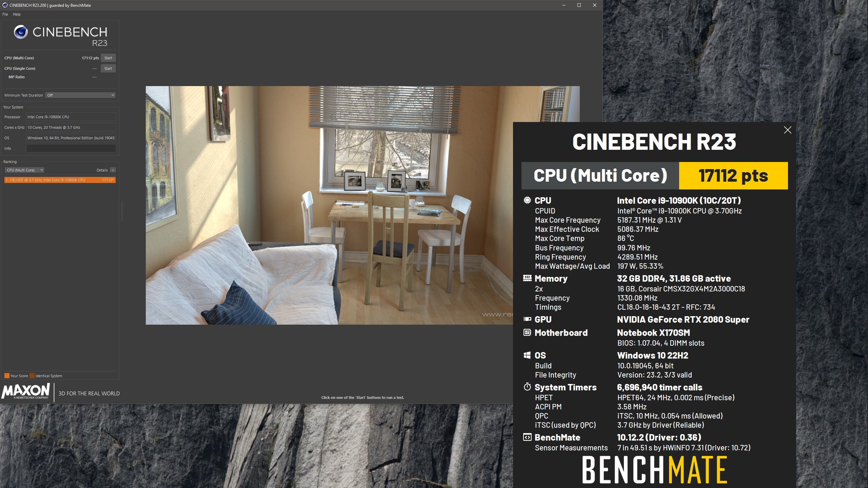The width and height of the screenshot is (868, 488).
Task: Click 6,696,940 timer calls text
Action: (659, 387)
